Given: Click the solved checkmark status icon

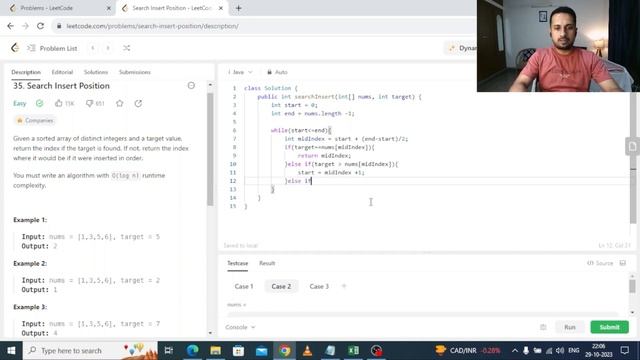Looking at the screenshot, I should [40, 104].
